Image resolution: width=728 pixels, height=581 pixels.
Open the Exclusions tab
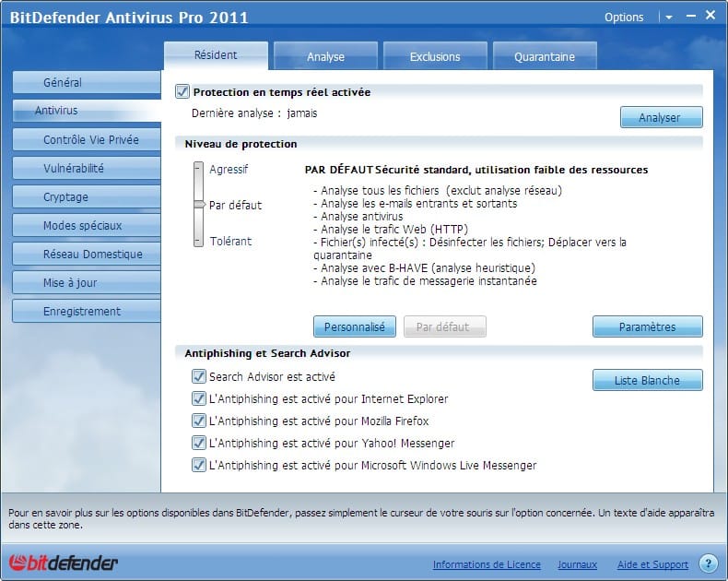435,56
